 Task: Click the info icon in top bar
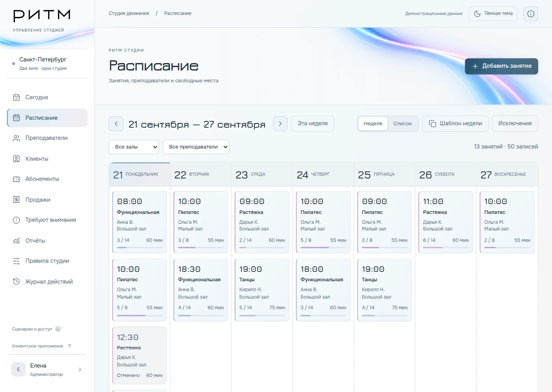tap(531, 14)
